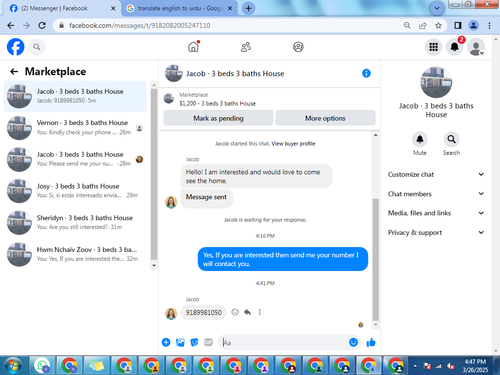Open the notifications bell with badge
500x375 pixels.
click(455, 47)
